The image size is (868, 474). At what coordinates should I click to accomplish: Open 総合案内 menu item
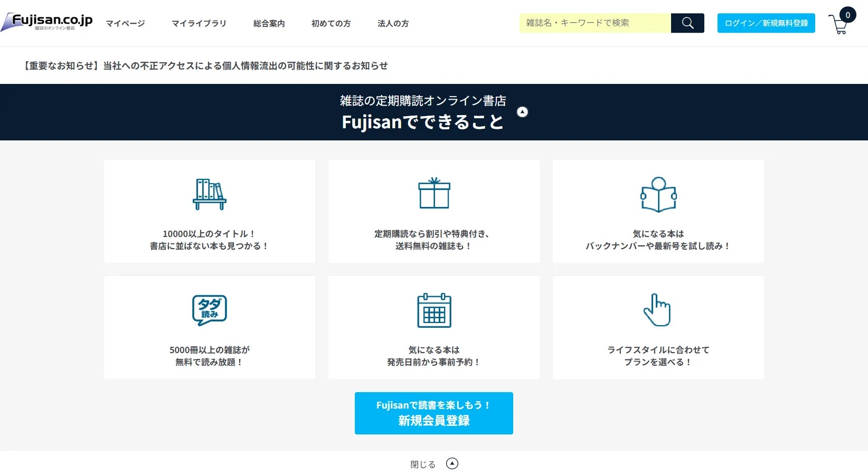(x=269, y=23)
